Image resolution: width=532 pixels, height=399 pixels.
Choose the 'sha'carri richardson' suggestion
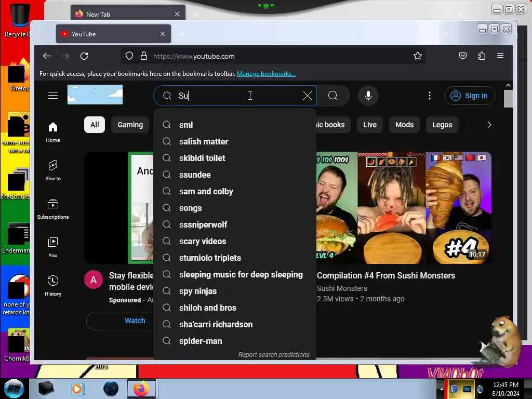[235, 324]
